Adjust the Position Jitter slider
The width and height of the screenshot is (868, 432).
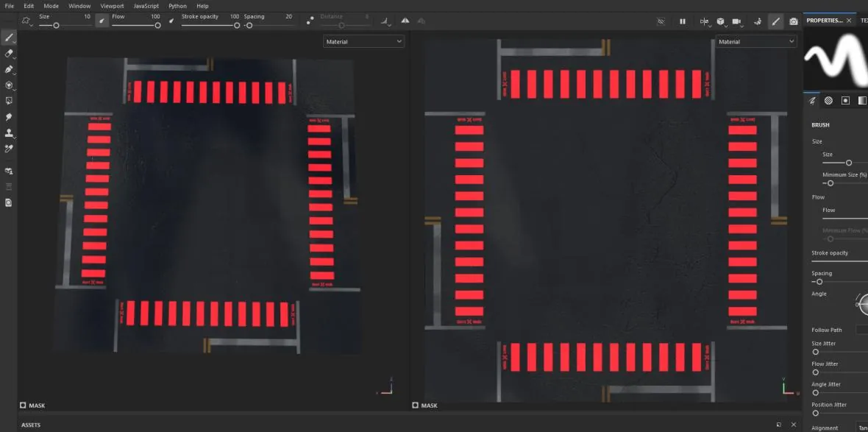(840, 413)
